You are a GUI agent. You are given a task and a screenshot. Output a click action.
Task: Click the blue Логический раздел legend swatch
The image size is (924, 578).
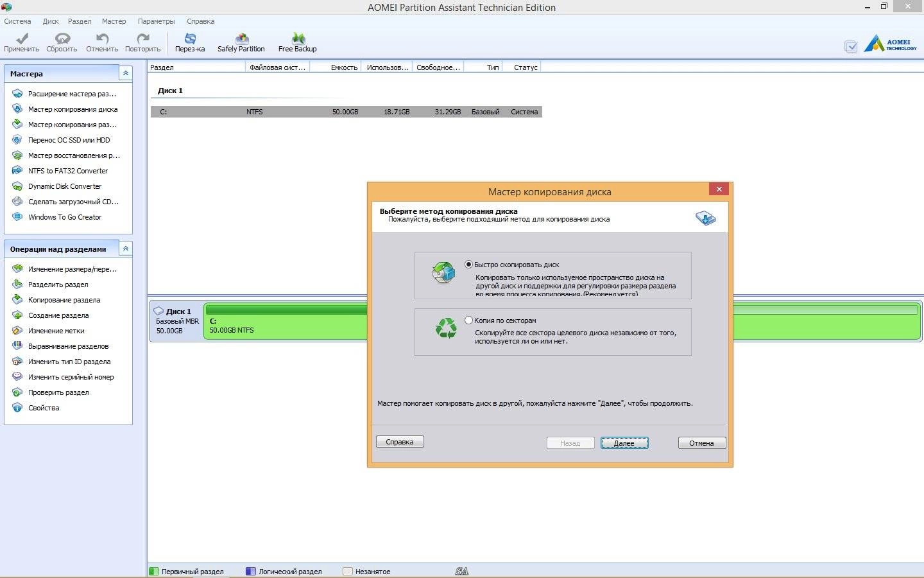251,571
